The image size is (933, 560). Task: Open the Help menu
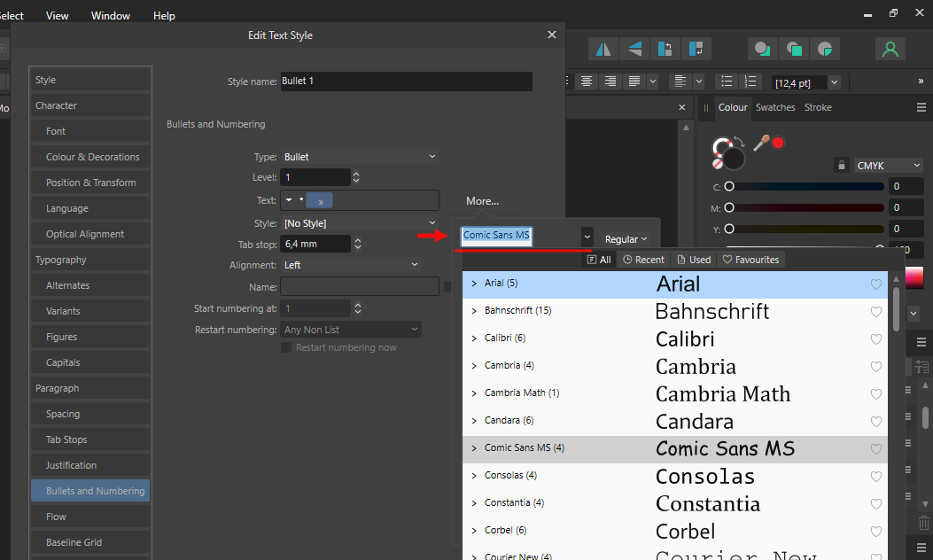click(164, 15)
